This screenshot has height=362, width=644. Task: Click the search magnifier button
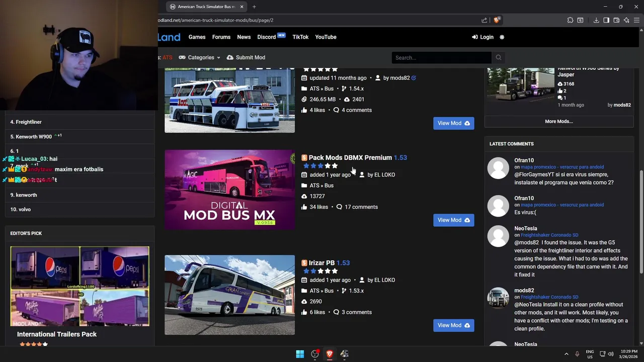click(498, 57)
